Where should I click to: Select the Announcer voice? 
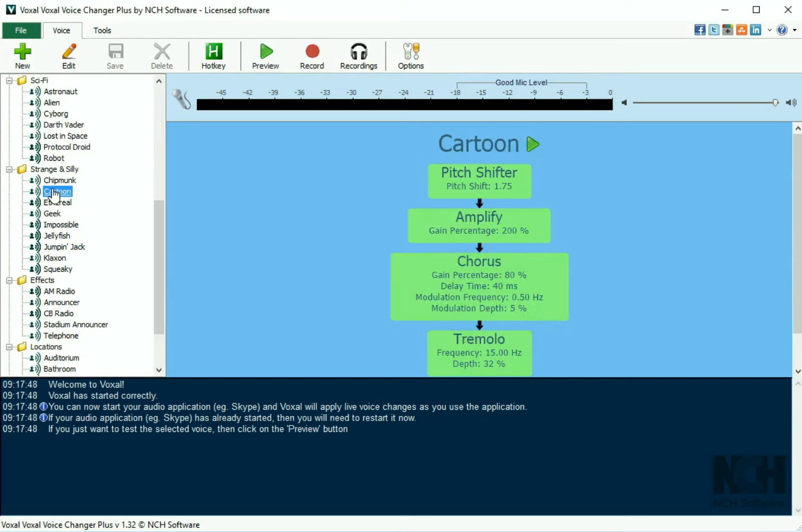(x=62, y=302)
